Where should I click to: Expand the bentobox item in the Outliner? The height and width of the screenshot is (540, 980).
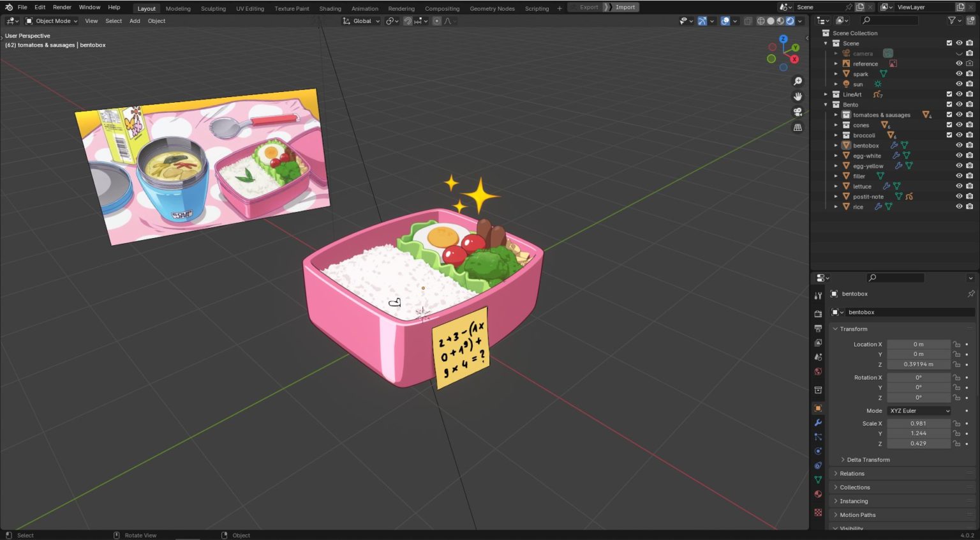coord(836,145)
